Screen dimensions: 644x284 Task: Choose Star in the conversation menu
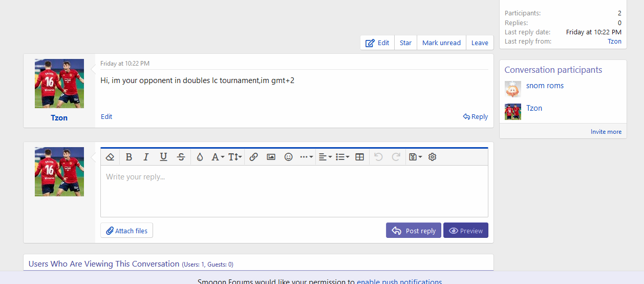click(x=405, y=43)
